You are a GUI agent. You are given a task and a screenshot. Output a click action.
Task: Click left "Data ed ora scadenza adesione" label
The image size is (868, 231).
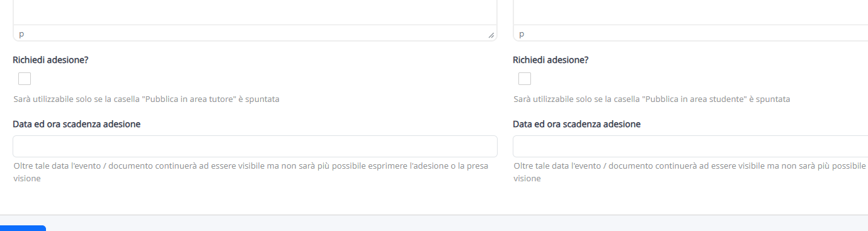coord(77,124)
